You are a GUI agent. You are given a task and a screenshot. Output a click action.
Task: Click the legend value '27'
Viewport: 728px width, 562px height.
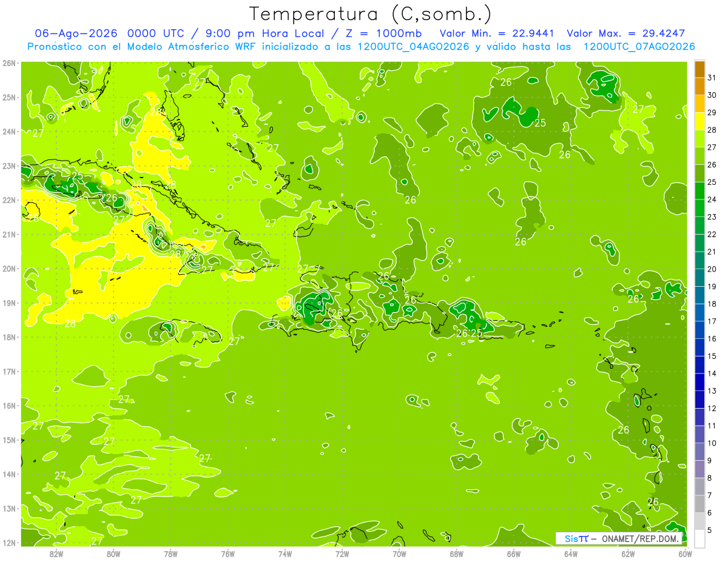coord(712,147)
